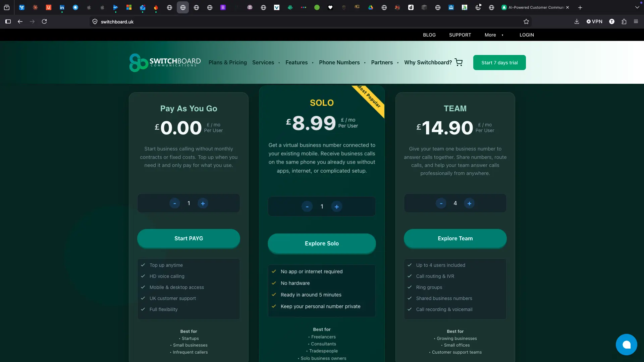Viewport: 644px width, 362px height.
Task: Switch to the Google Drive tab
Action: click(371, 7)
